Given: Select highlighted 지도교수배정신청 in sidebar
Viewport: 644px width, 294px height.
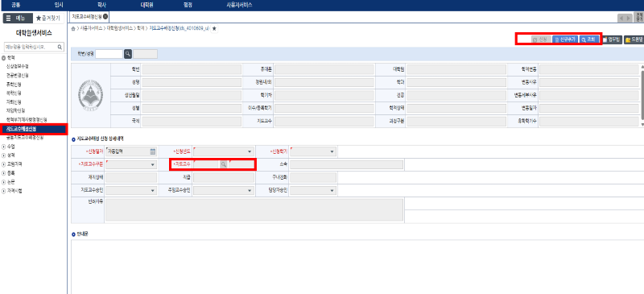Looking at the screenshot, I should [34, 129].
